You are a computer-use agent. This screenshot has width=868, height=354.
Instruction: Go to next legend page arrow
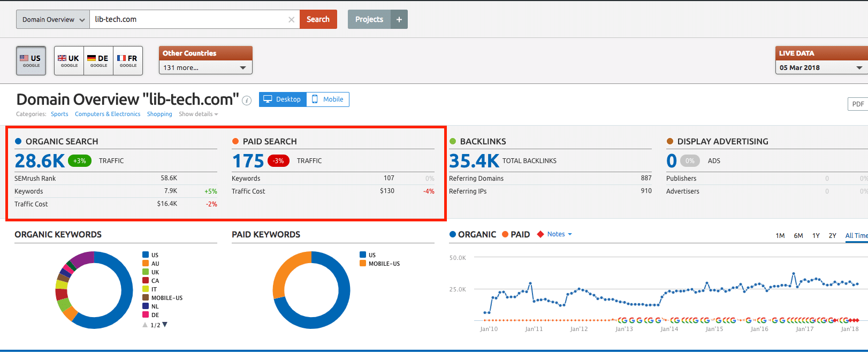click(165, 325)
